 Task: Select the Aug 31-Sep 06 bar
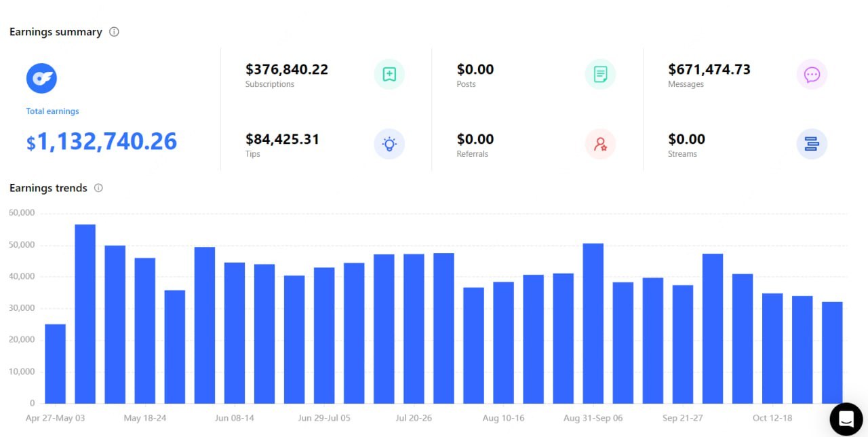pyautogui.click(x=593, y=319)
